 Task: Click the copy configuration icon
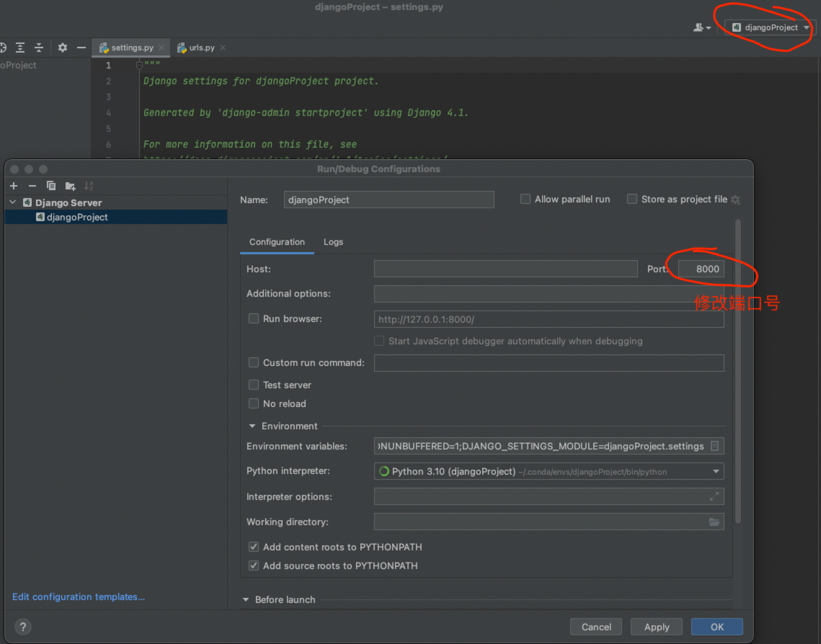tap(51, 186)
